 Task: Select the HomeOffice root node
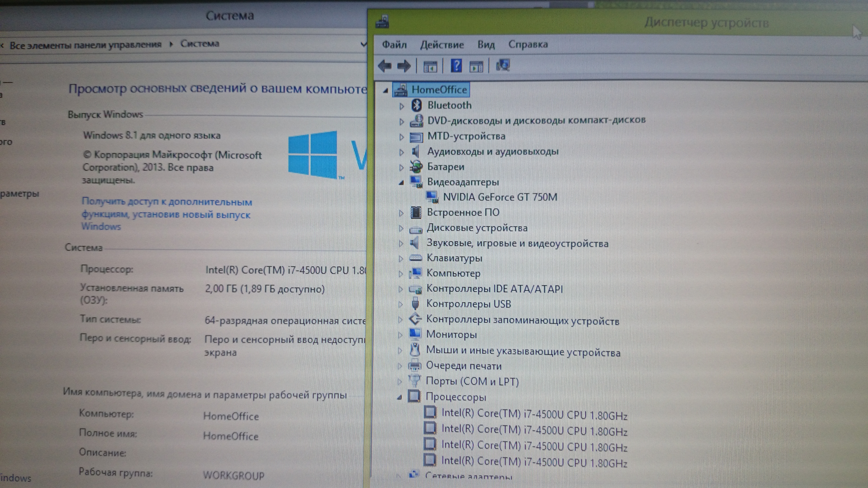[x=439, y=90]
